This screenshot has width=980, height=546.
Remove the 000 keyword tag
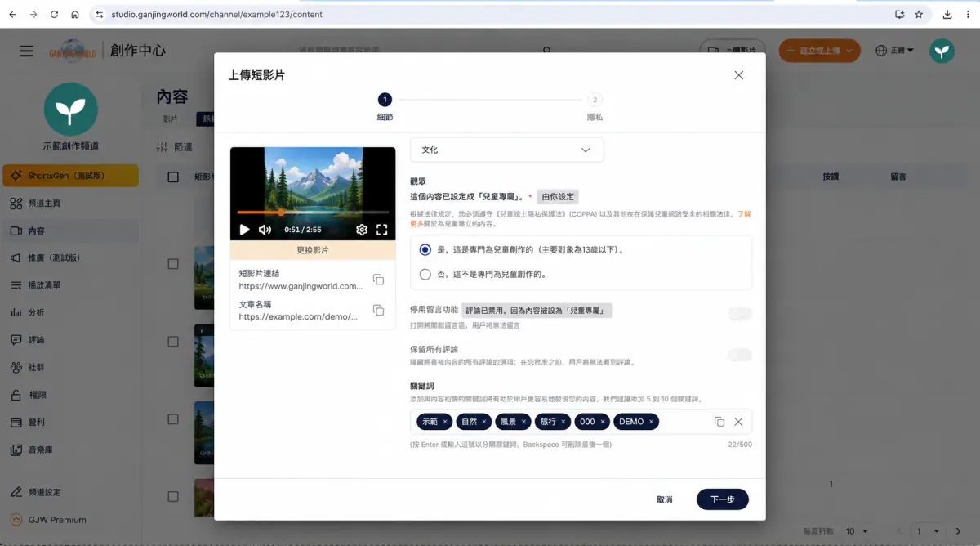click(603, 422)
